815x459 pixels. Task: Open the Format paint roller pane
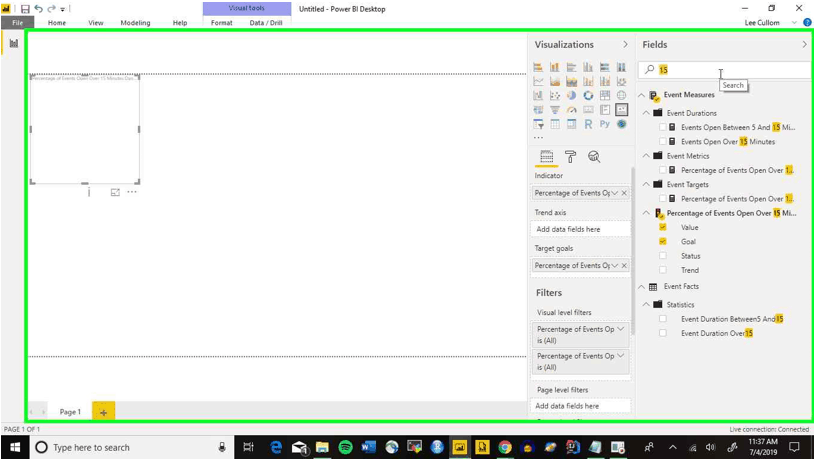click(570, 156)
